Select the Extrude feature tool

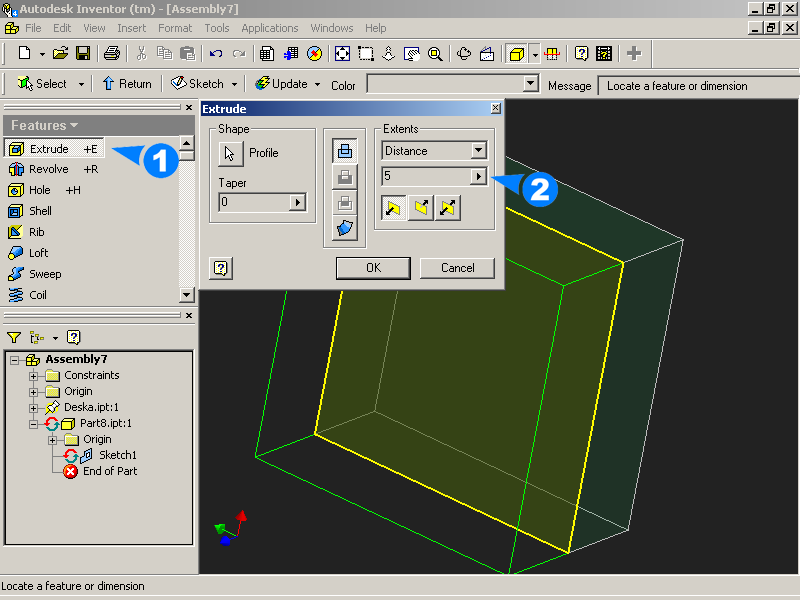point(54,149)
